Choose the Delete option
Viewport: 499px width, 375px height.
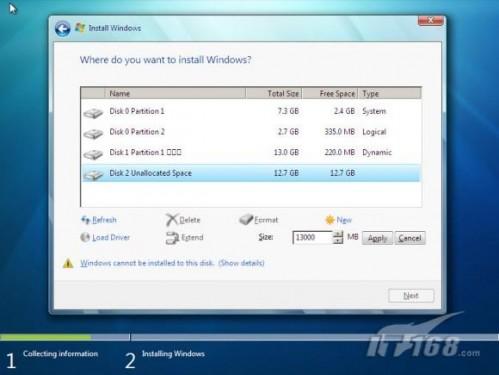190,220
